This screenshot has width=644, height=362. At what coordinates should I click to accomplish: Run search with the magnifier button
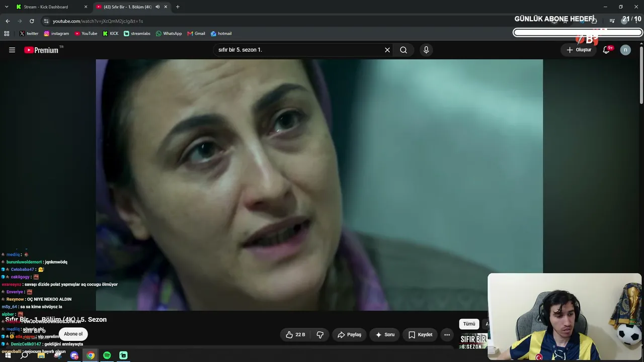[404, 50]
